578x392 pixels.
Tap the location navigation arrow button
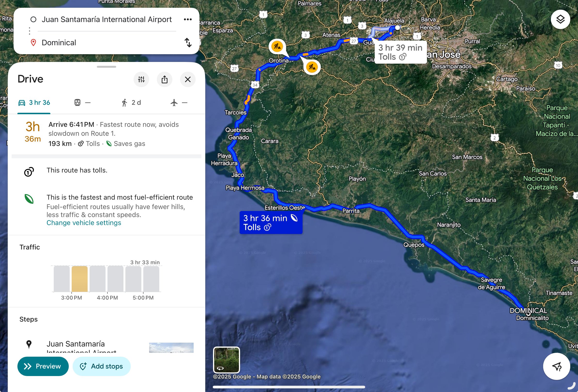tap(556, 366)
